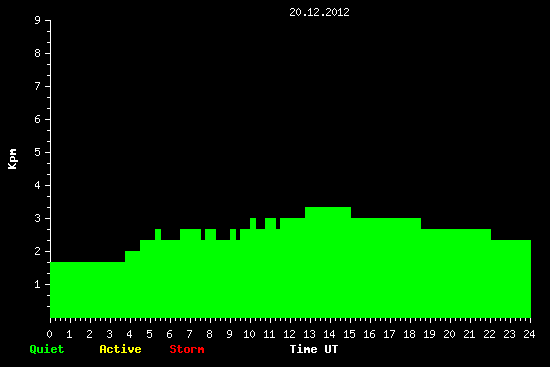Click the Quiet legend label

47,349
